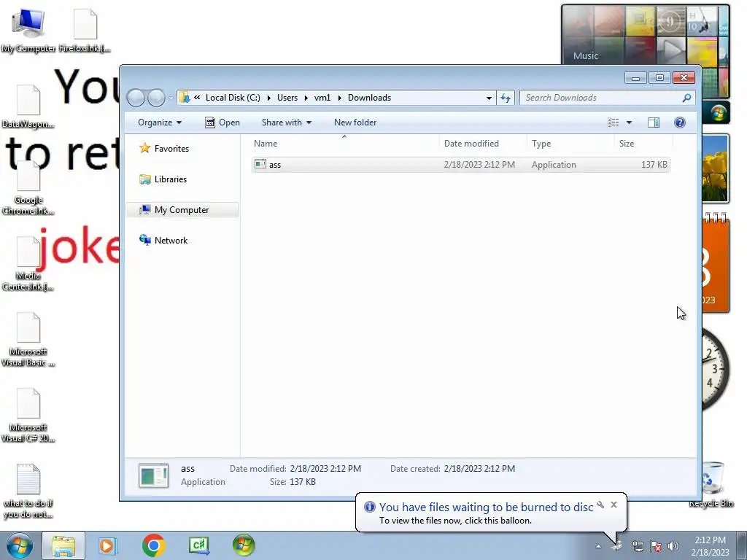Sort by Type column header
Screen dimensions: 747x560
click(x=570, y=144)
